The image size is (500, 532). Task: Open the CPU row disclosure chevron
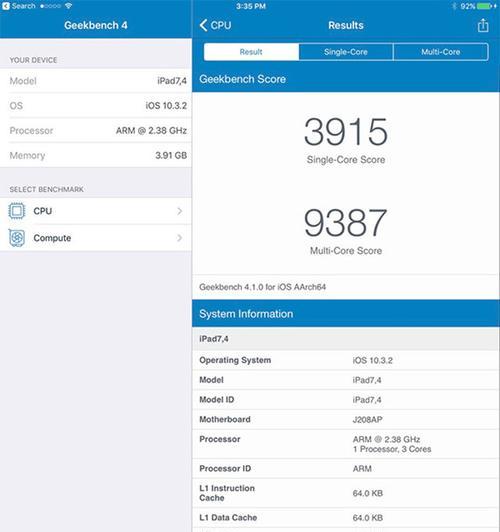pyautogui.click(x=180, y=211)
